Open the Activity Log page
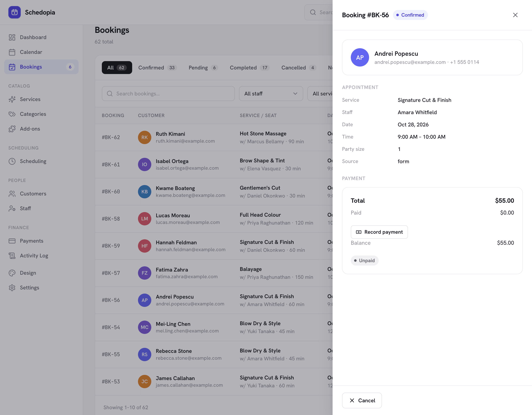The width and height of the screenshot is (532, 415). [41, 255]
